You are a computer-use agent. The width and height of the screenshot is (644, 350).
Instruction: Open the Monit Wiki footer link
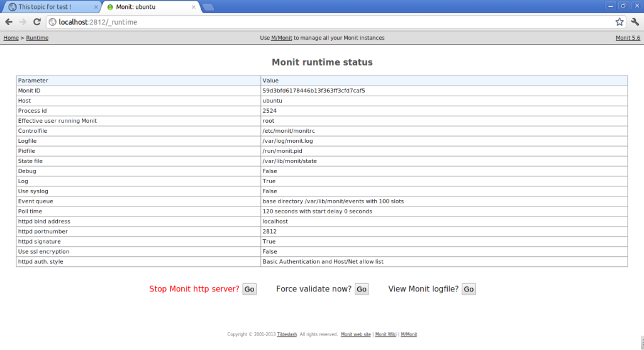(x=386, y=334)
